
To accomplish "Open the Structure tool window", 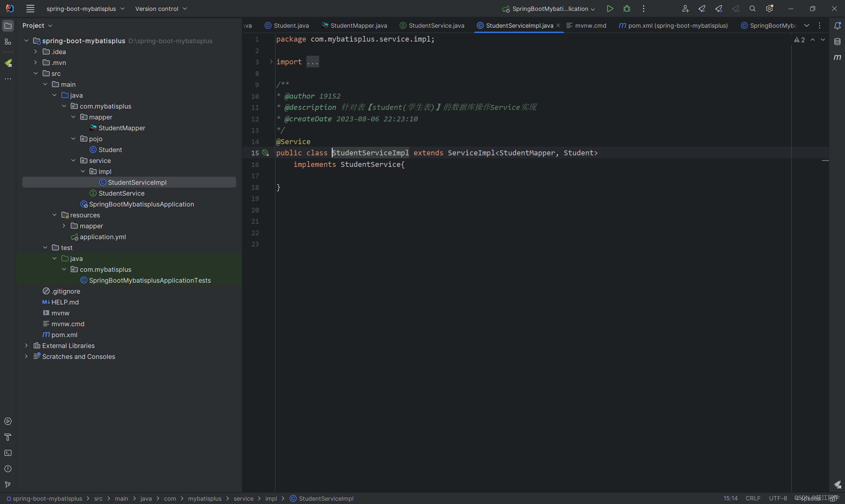I will [8, 42].
